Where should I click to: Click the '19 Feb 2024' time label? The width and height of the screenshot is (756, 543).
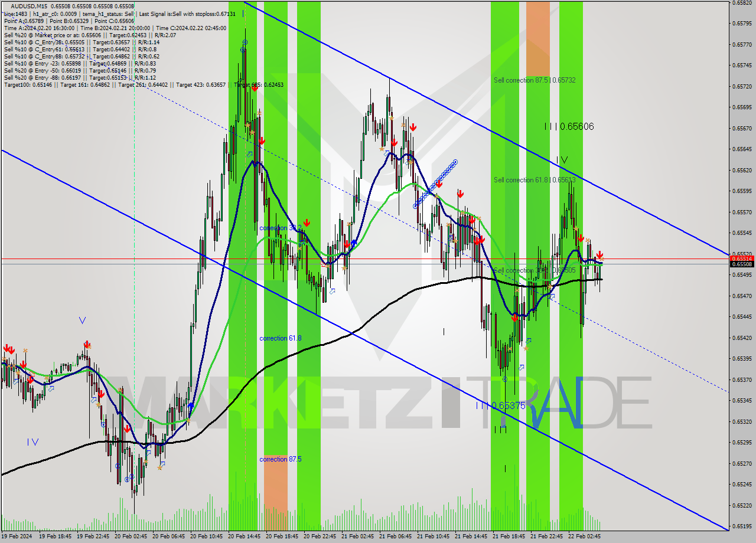(17, 537)
